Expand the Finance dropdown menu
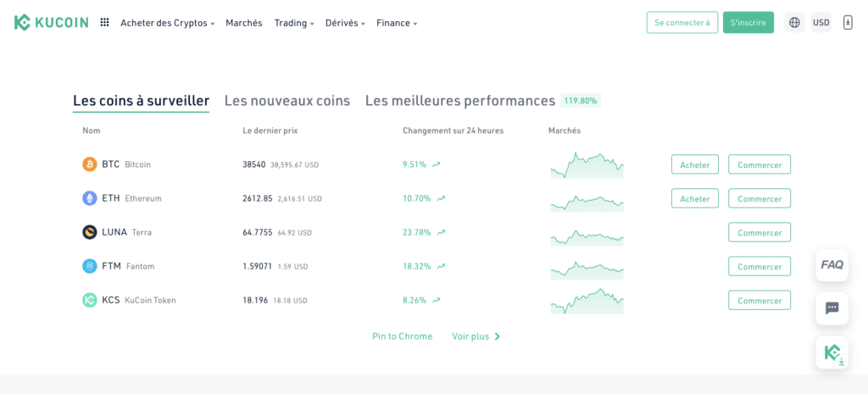Screen dimensions: 868x394 [x=397, y=23]
